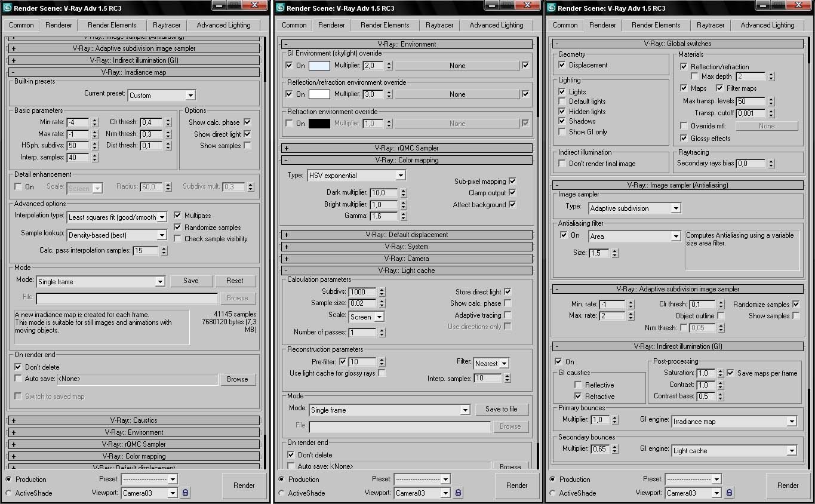The image size is (815, 504).
Task: Expand the V-Ray:: Default displacement rollout
Action: (x=407, y=235)
